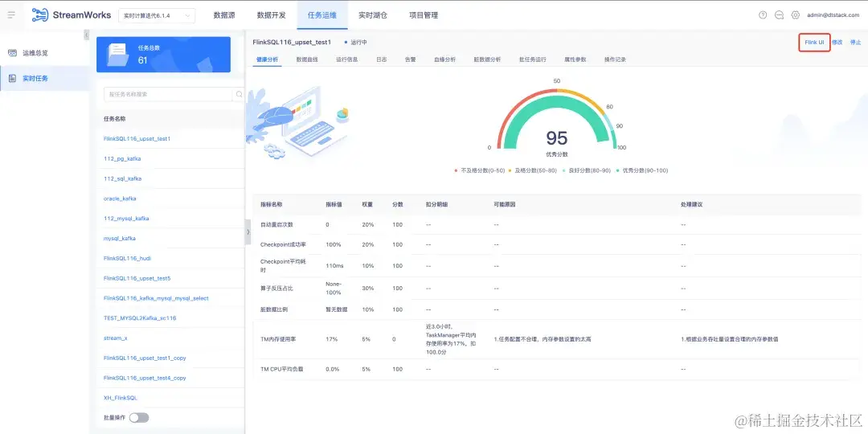Click the 停止 link
The width and height of the screenshot is (868, 434).
click(856, 42)
